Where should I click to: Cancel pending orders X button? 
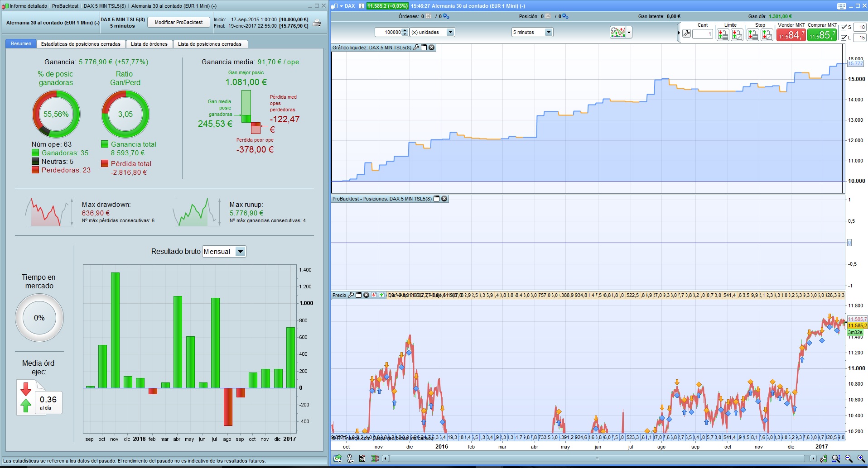tap(429, 16)
